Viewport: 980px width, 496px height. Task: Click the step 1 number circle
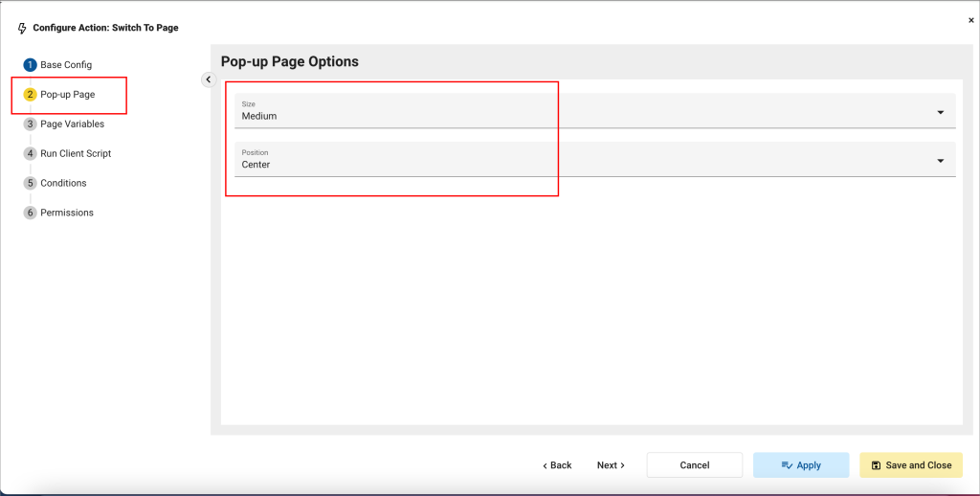(31, 65)
